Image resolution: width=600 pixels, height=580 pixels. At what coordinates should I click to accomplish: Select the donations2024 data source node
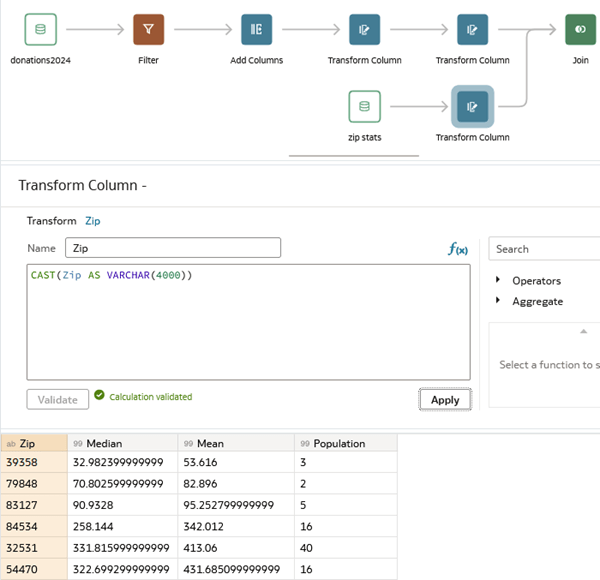point(41,29)
